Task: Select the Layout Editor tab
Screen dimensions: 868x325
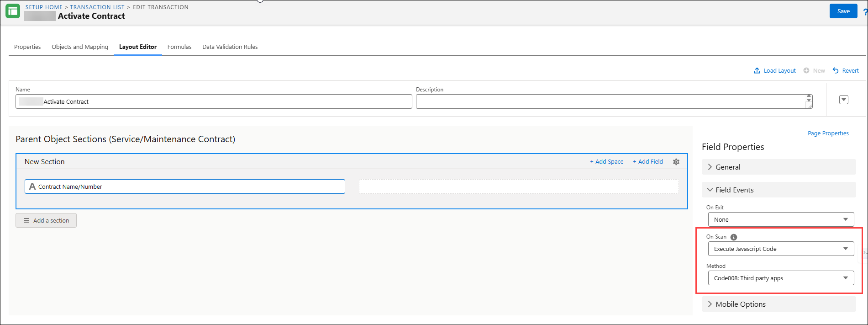Action: tap(138, 47)
